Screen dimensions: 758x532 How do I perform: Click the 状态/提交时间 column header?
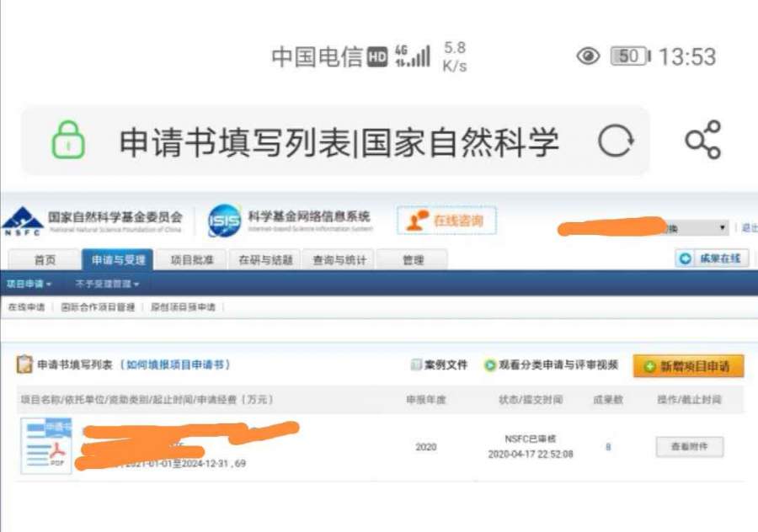pyautogui.click(x=531, y=400)
